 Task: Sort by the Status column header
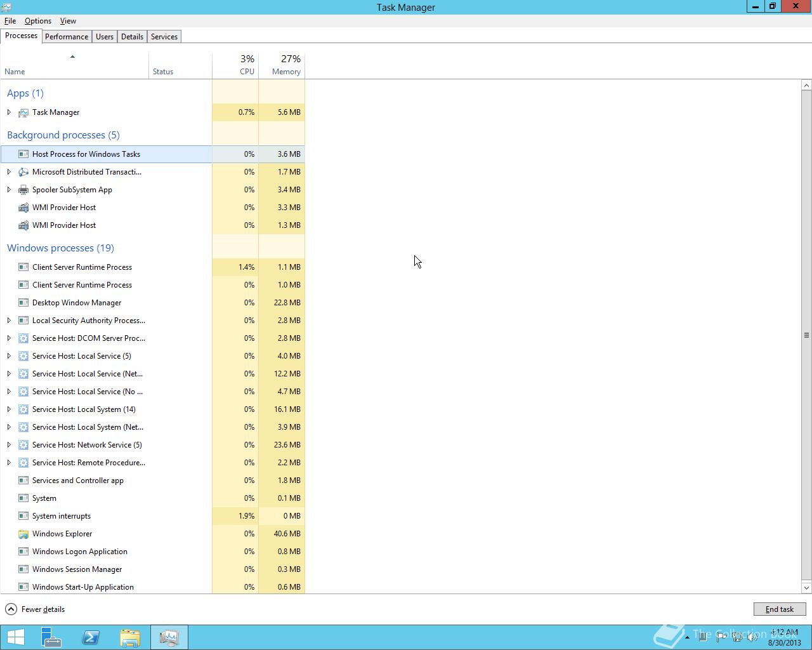click(180, 65)
